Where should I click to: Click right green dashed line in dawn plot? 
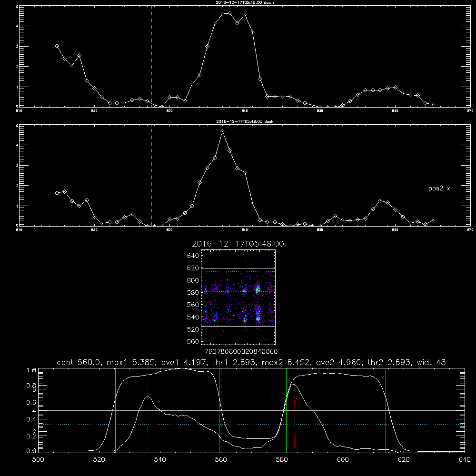[x=263, y=56]
